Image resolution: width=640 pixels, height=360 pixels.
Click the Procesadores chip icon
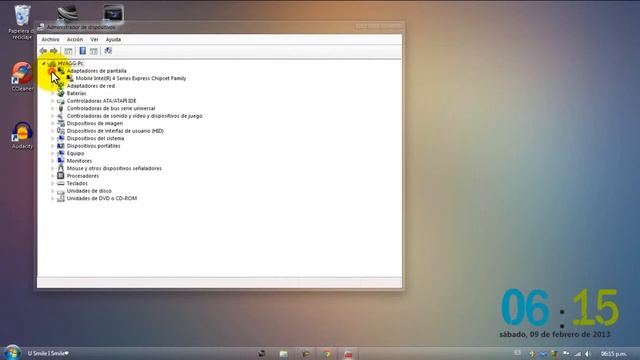point(61,176)
